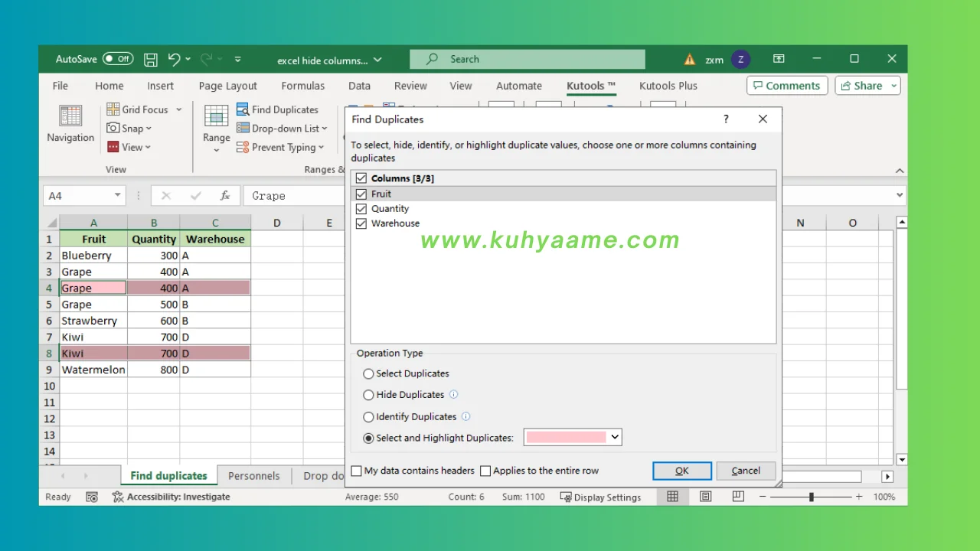This screenshot has height=551, width=980.
Task: Select Select and Highlight Duplicates radio
Action: [x=369, y=439]
